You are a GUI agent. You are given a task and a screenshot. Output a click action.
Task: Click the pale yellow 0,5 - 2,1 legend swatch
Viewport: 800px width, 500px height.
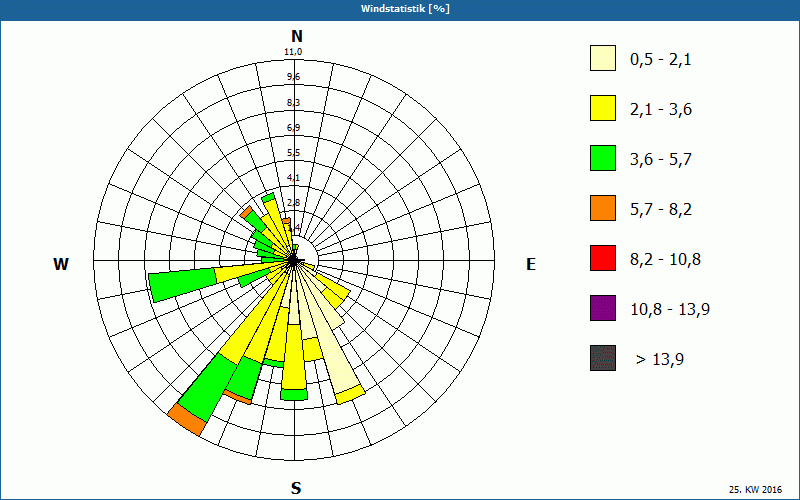603,58
